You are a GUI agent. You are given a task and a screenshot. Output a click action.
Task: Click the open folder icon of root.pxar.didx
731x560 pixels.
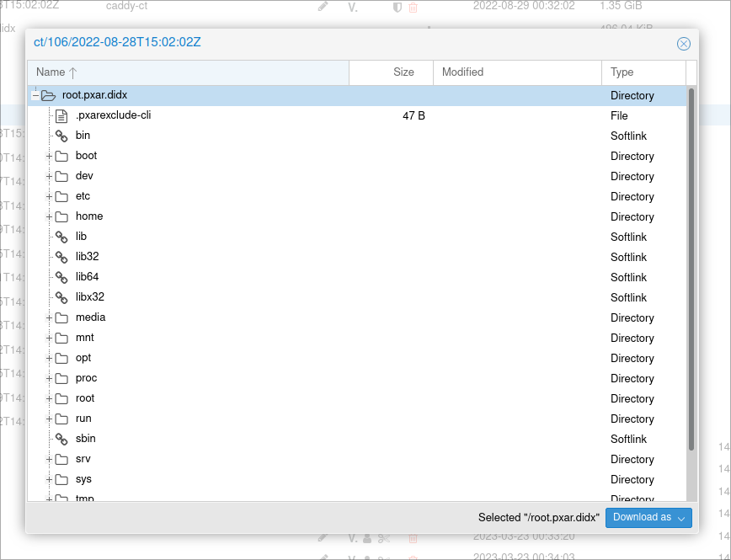[48, 95]
